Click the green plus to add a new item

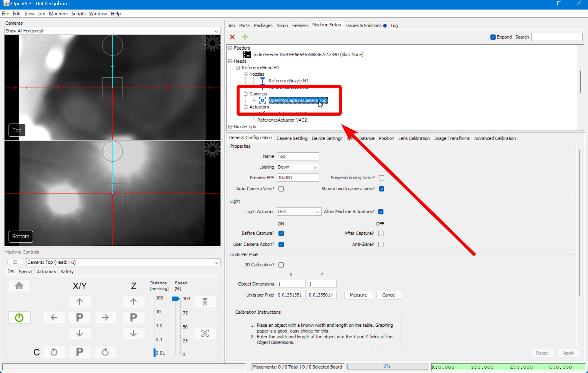pos(244,37)
